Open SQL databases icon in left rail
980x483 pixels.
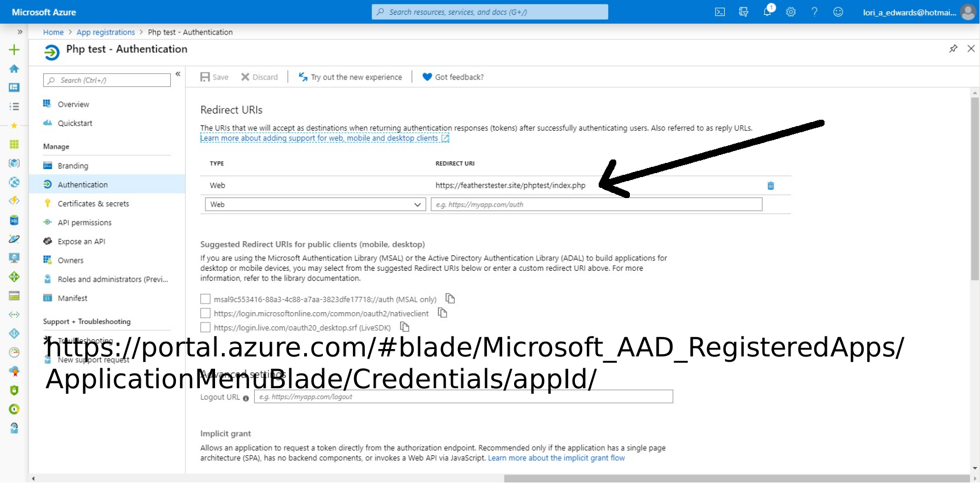pyautogui.click(x=14, y=220)
